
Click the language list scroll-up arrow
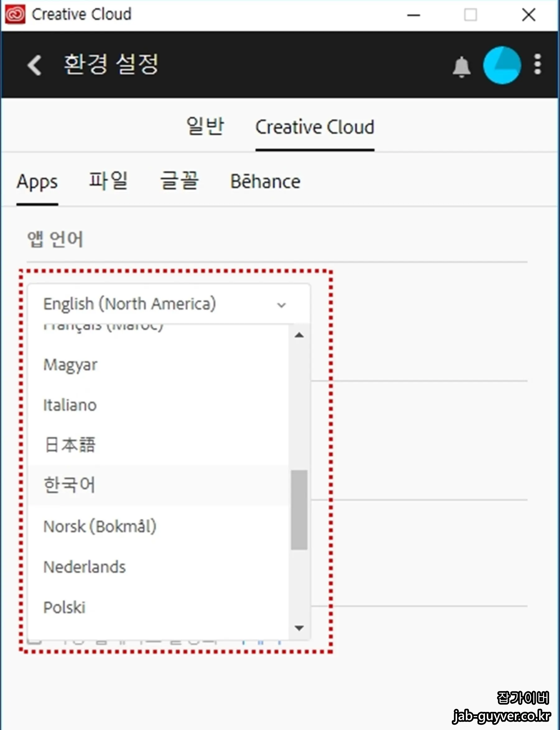[299, 335]
